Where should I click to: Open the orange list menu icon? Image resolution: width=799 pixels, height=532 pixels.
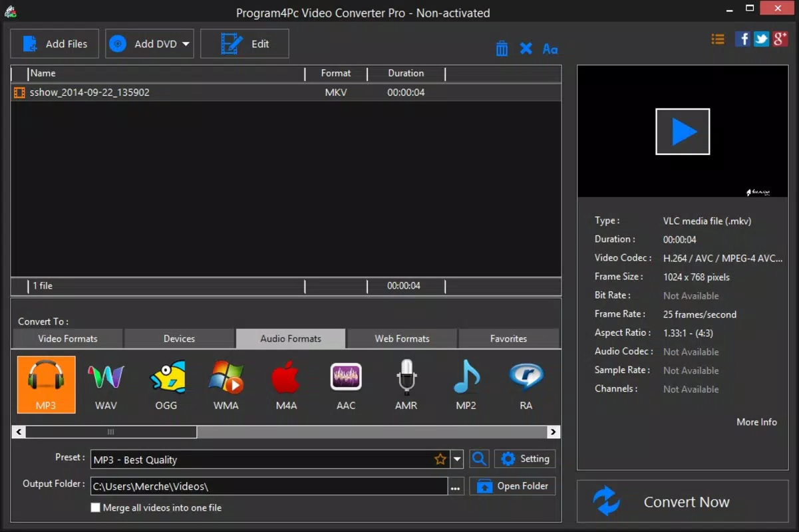coord(718,39)
